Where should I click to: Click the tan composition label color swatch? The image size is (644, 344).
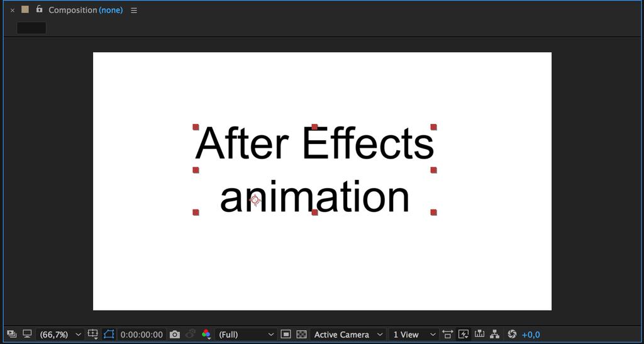click(25, 9)
